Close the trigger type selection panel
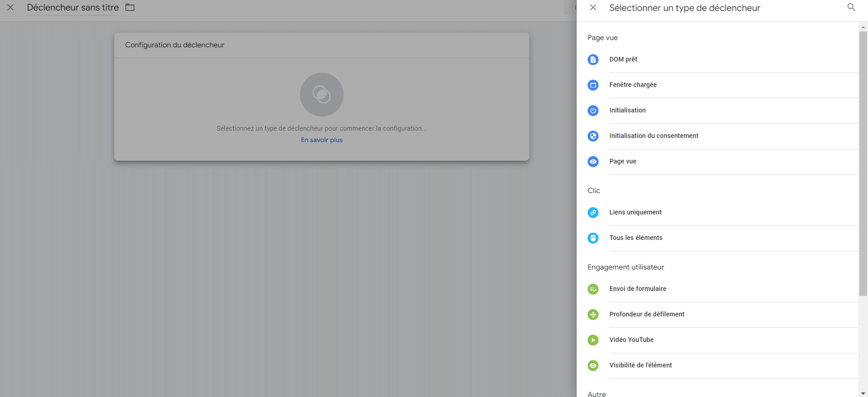Image resolution: width=868 pixels, height=397 pixels. [x=593, y=7]
